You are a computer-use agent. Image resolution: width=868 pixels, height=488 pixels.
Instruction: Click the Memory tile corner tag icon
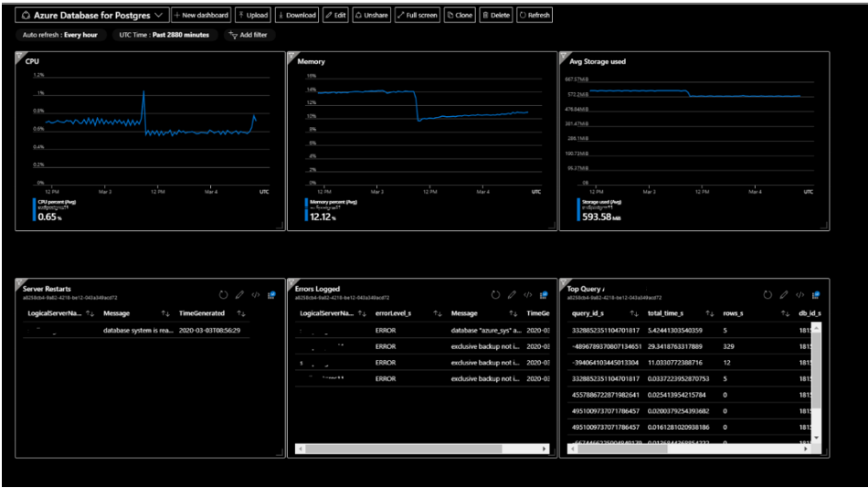point(291,56)
